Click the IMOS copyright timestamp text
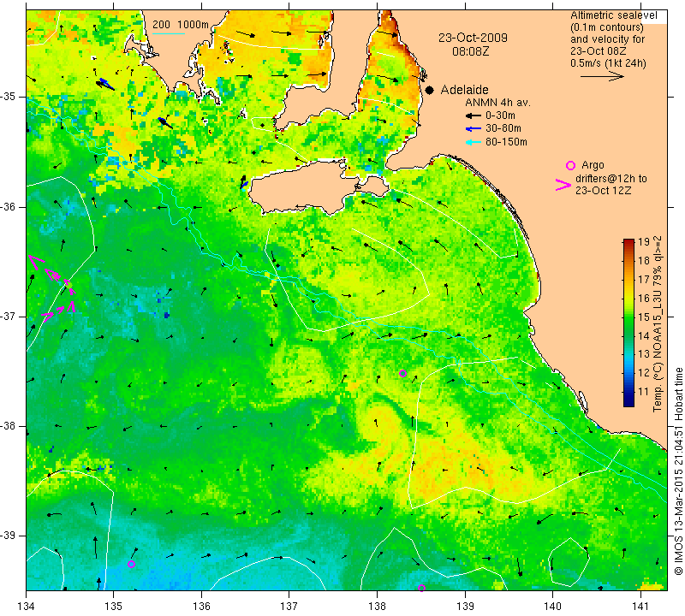 point(678,471)
